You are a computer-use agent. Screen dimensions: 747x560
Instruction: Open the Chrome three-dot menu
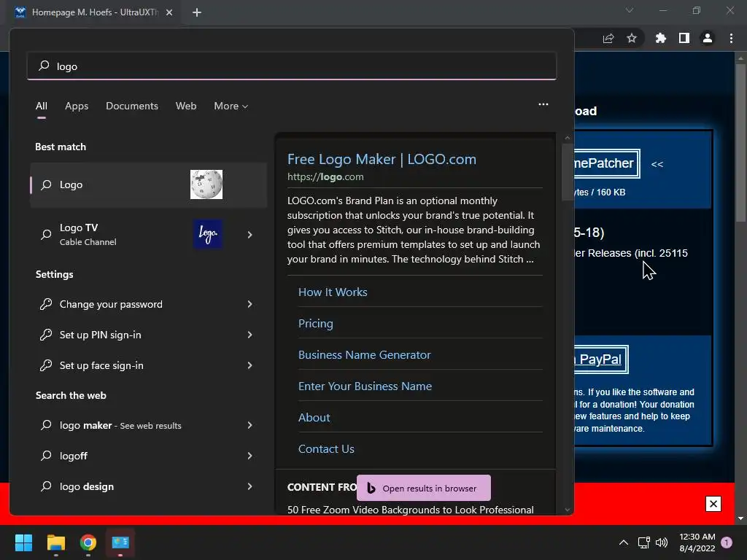click(x=731, y=38)
